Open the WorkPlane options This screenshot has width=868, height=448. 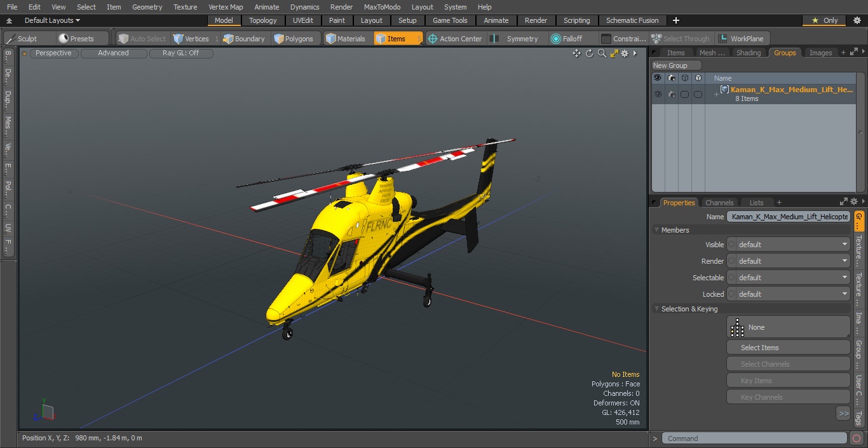[x=742, y=39]
